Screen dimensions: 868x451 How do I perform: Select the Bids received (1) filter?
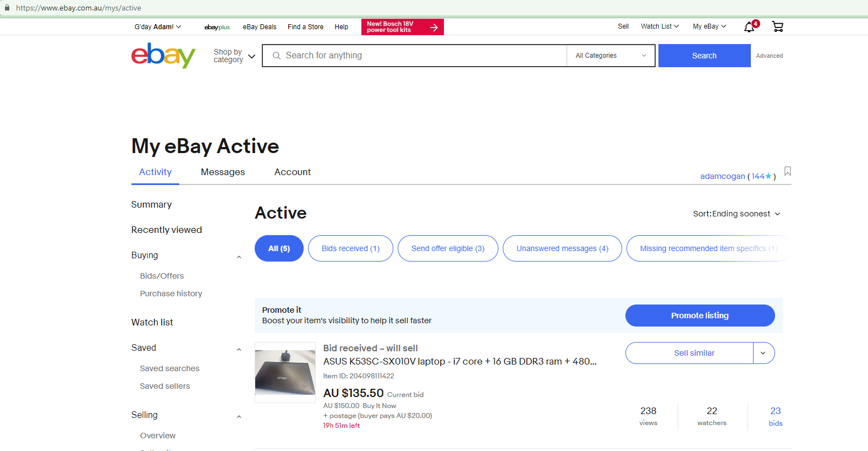[x=350, y=248]
